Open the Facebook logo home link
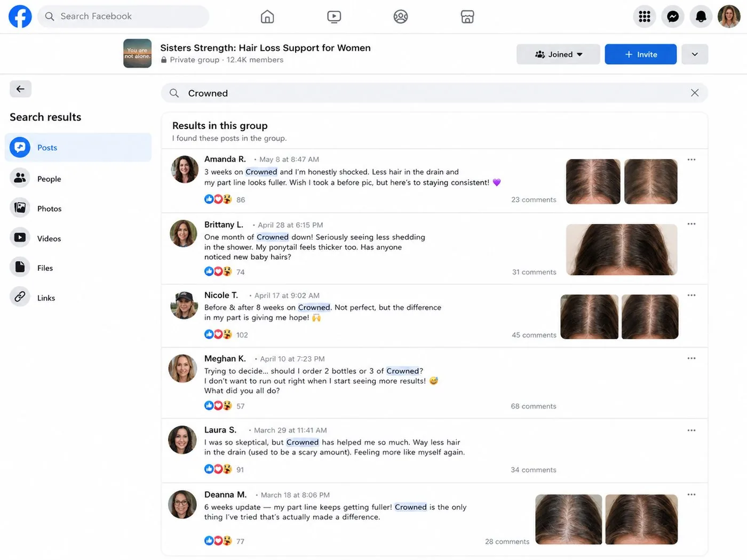 [x=20, y=17]
